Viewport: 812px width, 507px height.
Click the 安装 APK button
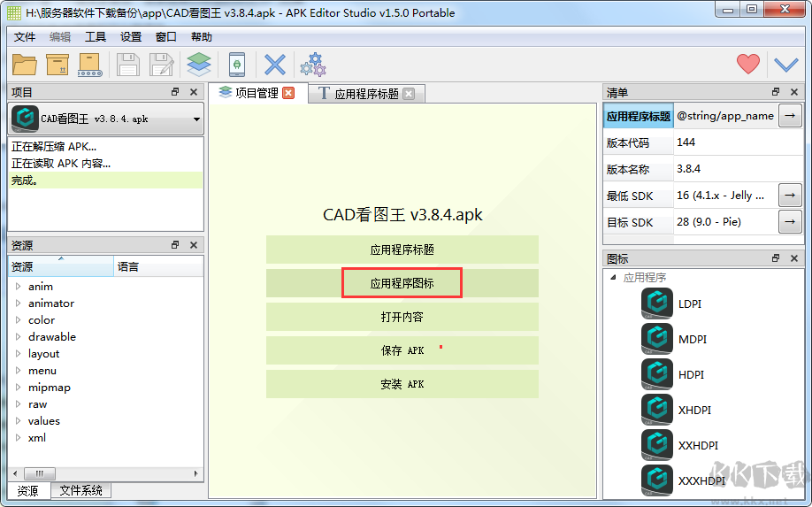pos(402,384)
